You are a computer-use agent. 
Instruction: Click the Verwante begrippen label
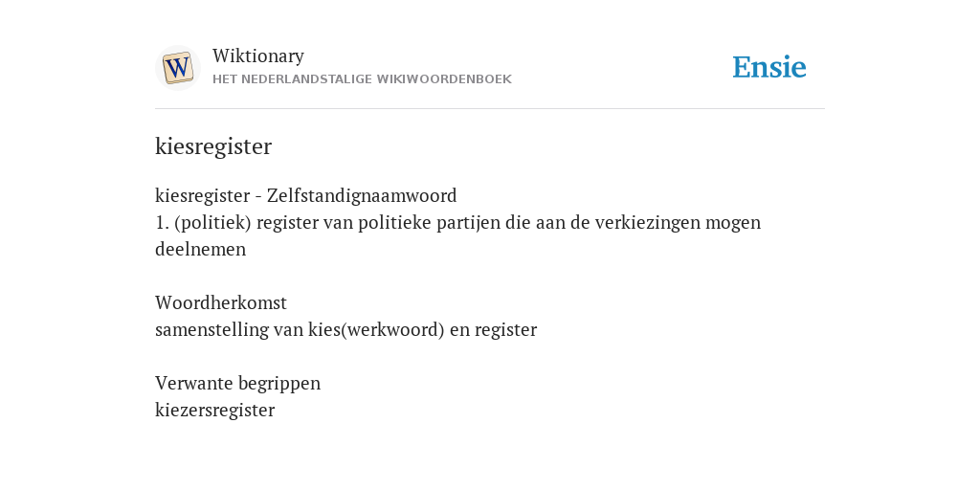pyautogui.click(x=237, y=383)
